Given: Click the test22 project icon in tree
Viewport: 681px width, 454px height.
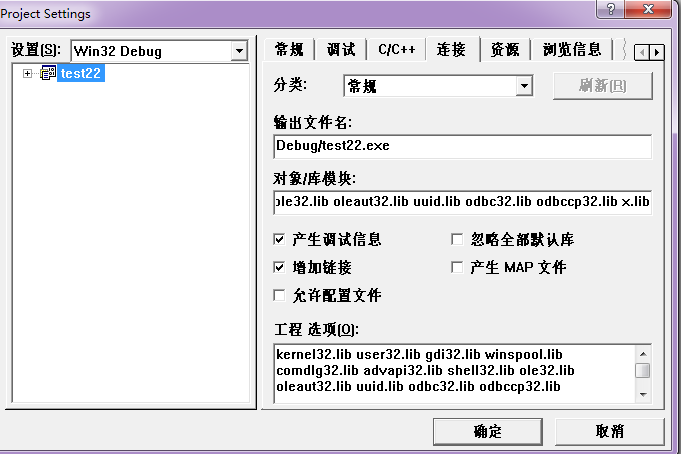Looking at the screenshot, I should click(48, 73).
